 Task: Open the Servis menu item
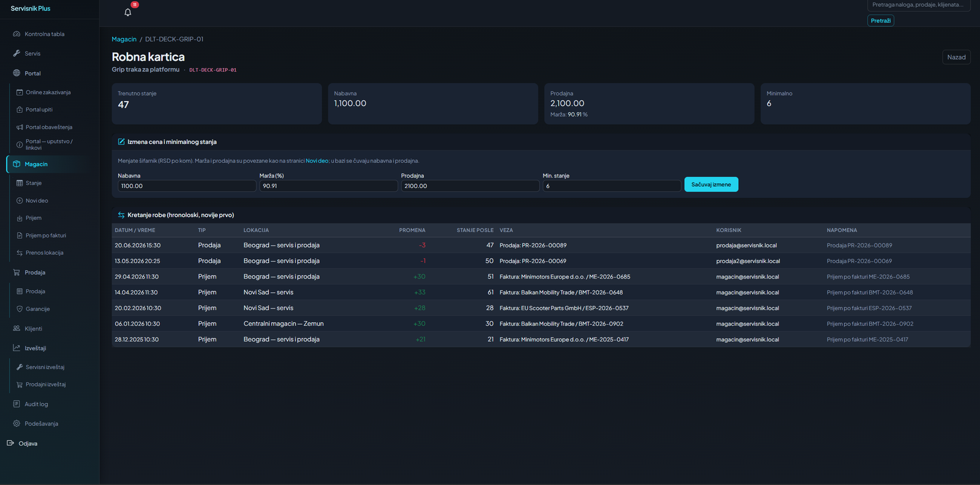coord(50,54)
